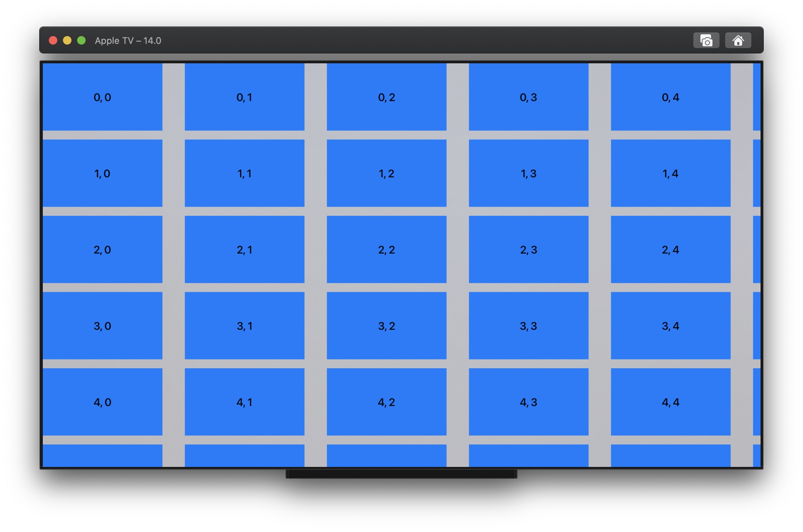This screenshot has width=803, height=532.
Task: Pick the cell labeled 4, 1
Action: (244, 402)
